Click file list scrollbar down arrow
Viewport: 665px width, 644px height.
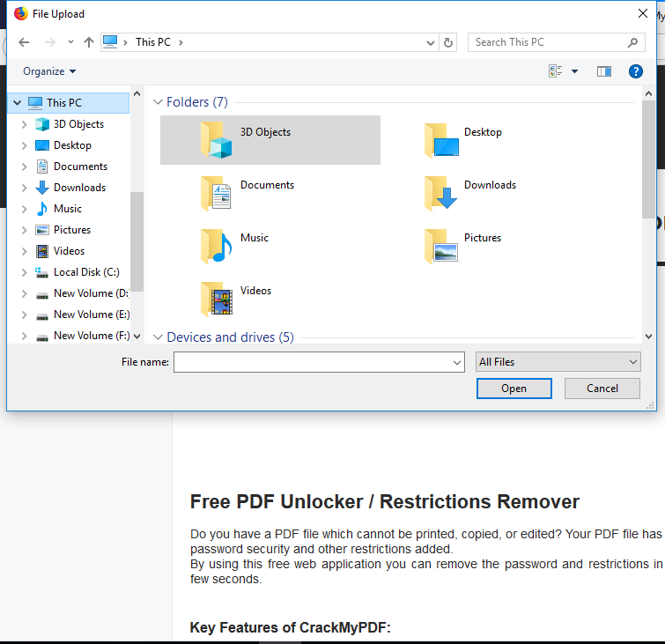tap(648, 337)
